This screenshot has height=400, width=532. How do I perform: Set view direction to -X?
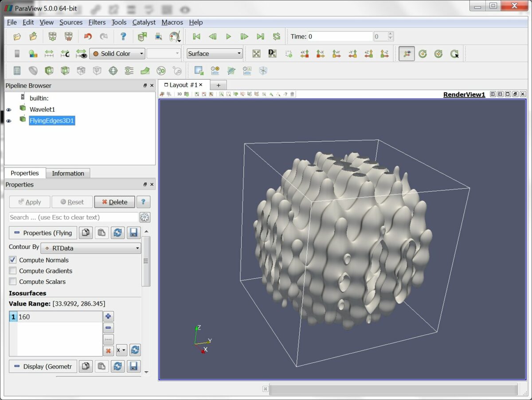point(320,54)
